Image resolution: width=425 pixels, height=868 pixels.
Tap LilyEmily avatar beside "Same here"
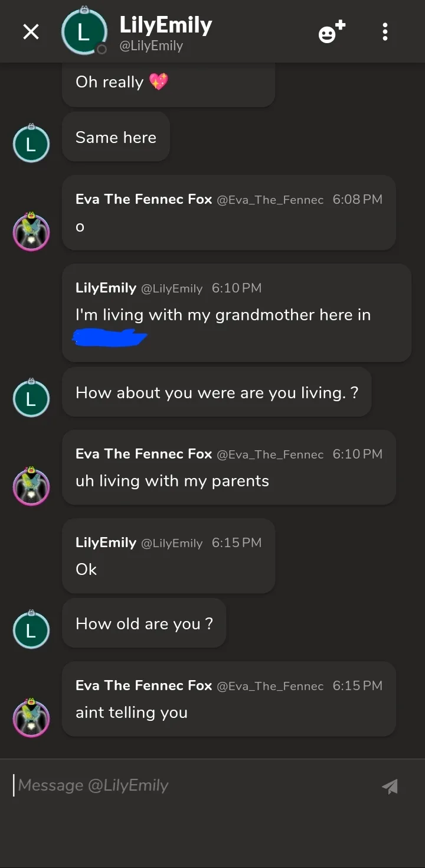click(31, 144)
